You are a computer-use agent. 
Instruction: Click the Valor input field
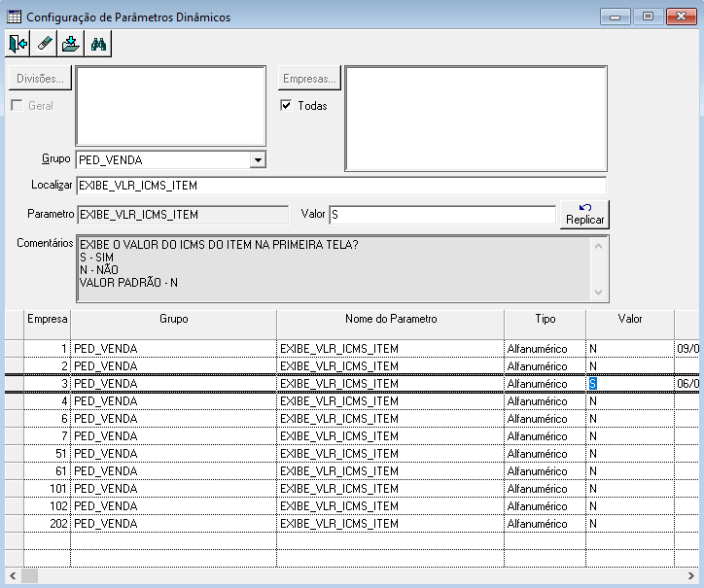442,215
